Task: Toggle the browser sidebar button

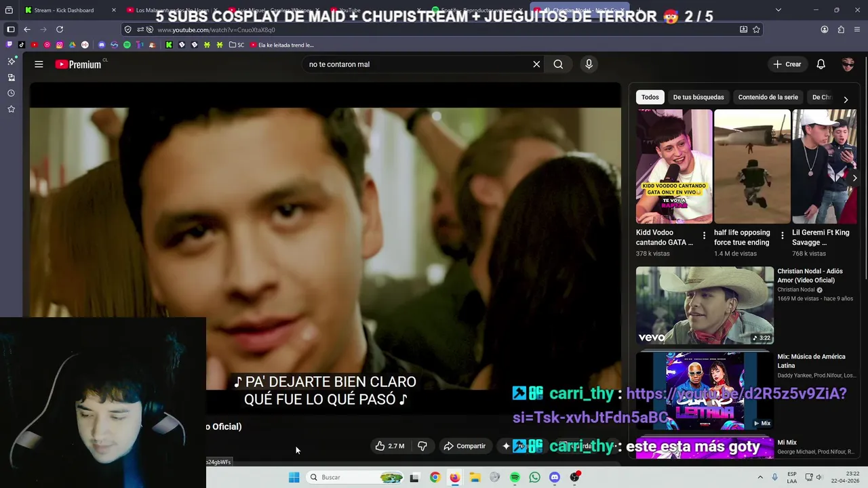Action: click(x=10, y=29)
